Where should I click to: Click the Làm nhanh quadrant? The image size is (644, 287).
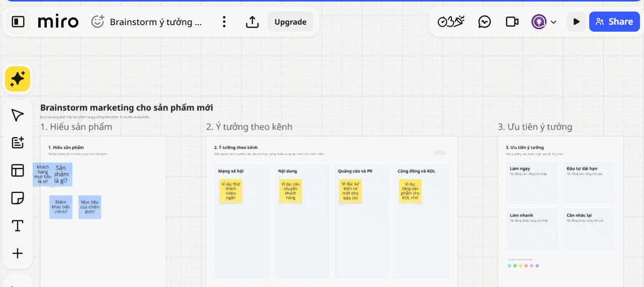[532, 230]
